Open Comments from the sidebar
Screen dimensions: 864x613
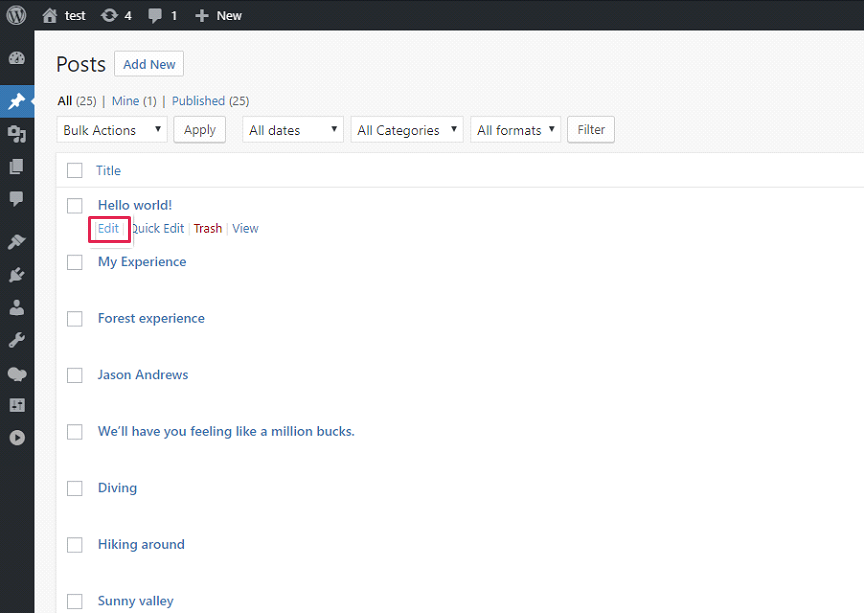coord(16,199)
